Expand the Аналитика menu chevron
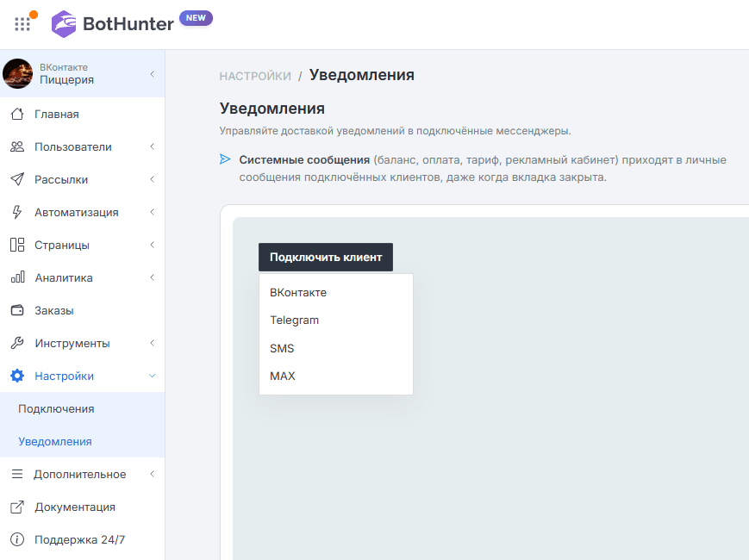Image resolution: width=749 pixels, height=560 pixels. 152,277
